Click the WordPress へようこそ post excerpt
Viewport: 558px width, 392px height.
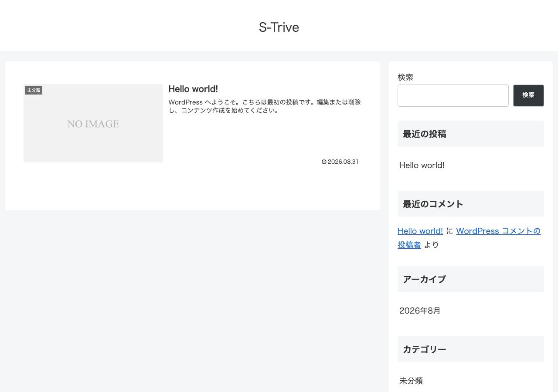pyautogui.click(x=265, y=106)
